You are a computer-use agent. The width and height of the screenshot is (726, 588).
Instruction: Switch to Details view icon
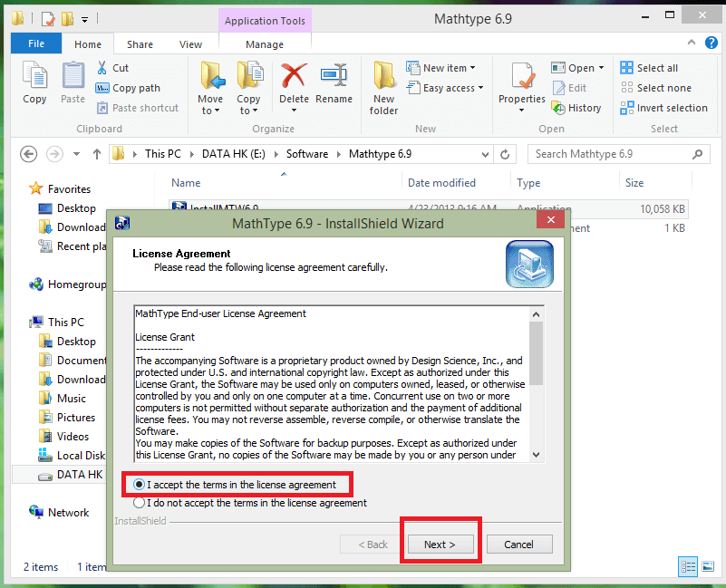pos(688,566)
